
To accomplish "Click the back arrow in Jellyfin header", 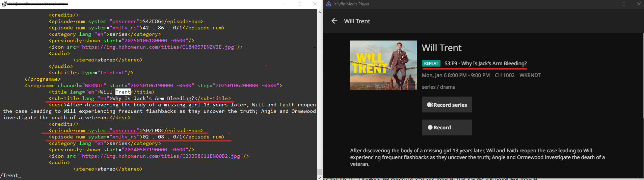I will 334,21.
